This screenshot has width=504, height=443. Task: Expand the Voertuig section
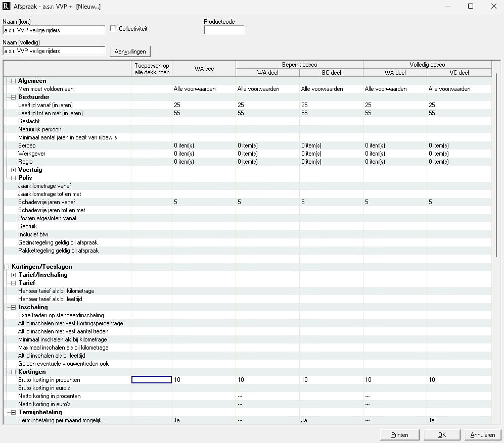pyautogui.click(x=14, y=170)
